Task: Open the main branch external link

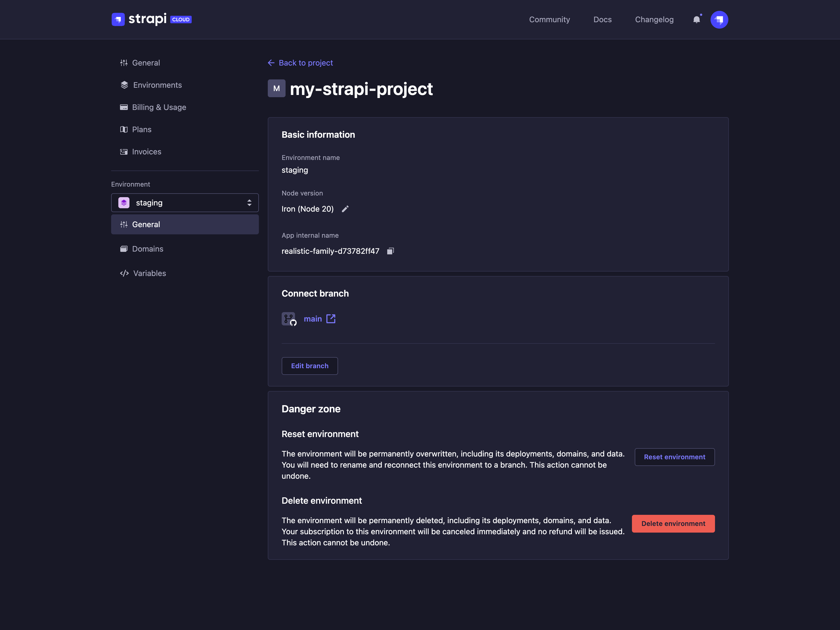Action: pyautogui.click(x=331, y=318)
